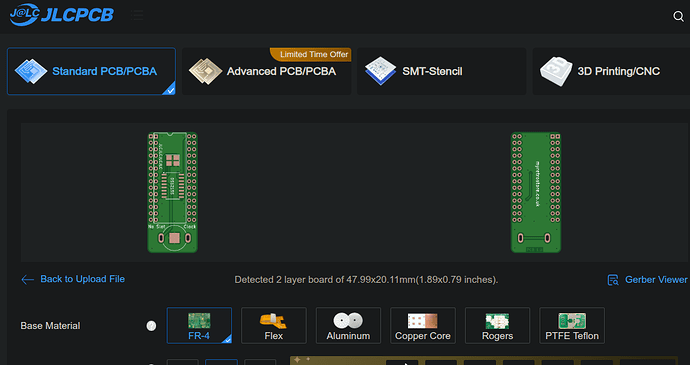690x365 pixels.
Task: Open the hamburger menu icon
Action: 137,15
